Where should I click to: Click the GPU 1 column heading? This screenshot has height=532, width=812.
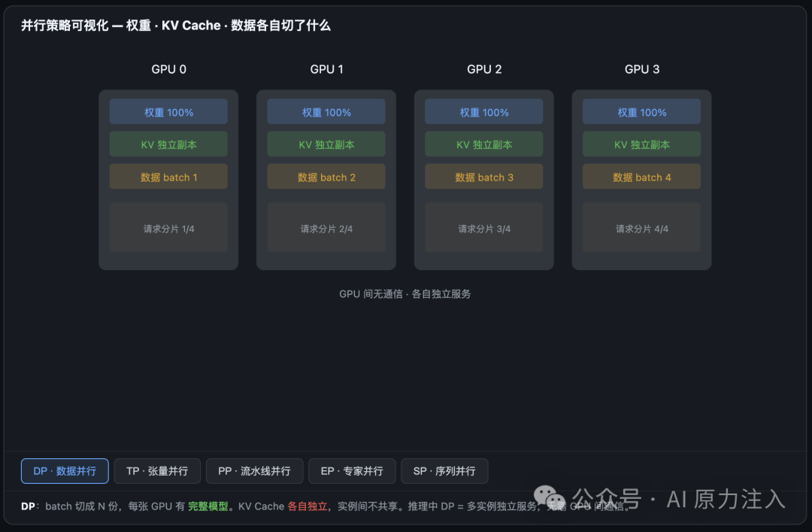(326, 69)
